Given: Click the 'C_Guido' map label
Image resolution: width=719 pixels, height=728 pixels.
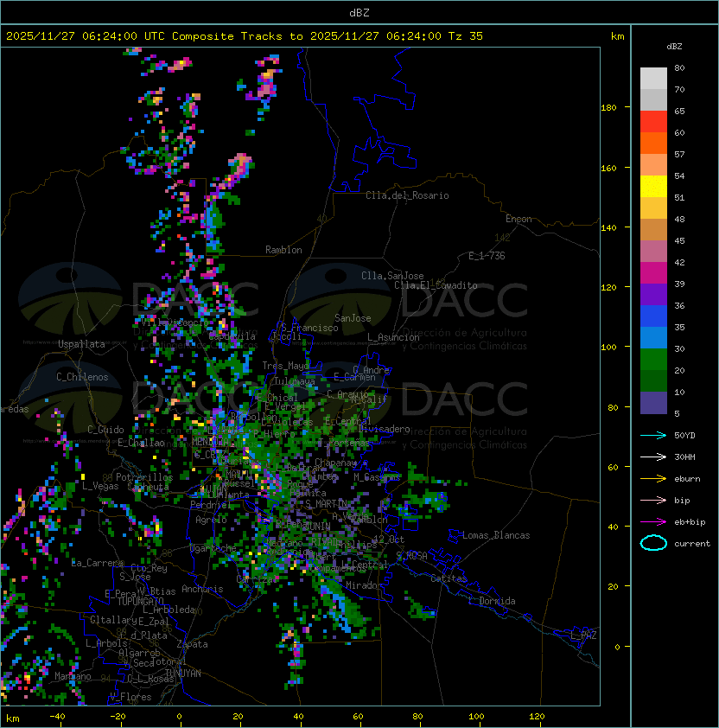Looking at the screenshot, I should pyautogui.click(x=105, y=430).
